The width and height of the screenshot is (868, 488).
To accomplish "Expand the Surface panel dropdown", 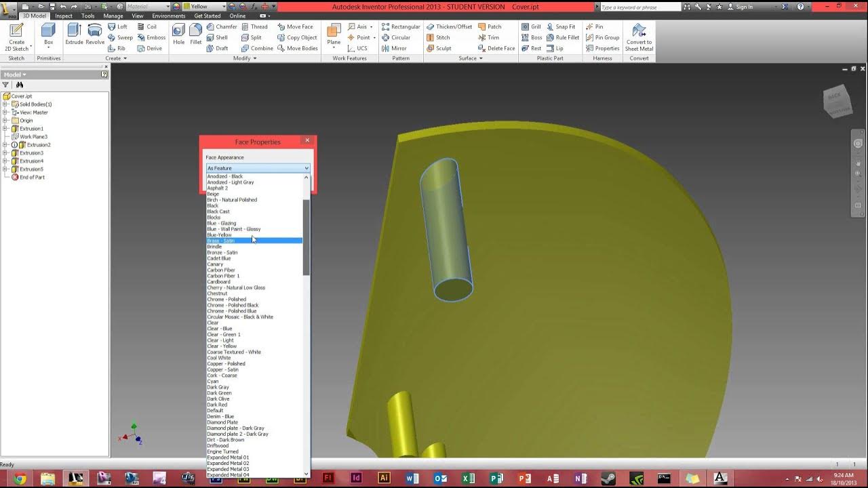I will 471,58.
